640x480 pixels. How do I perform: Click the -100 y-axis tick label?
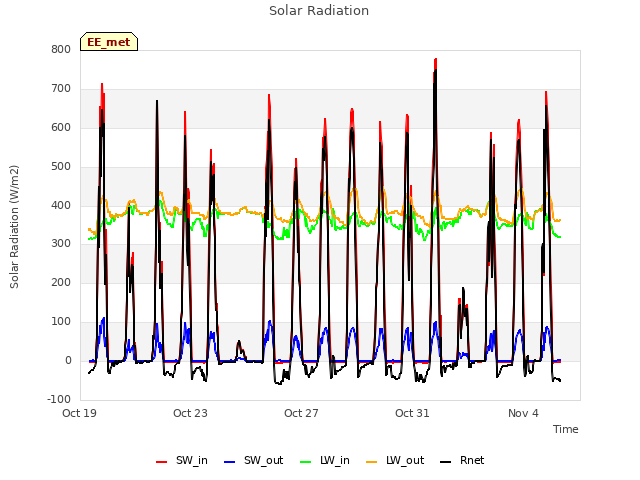59,399
